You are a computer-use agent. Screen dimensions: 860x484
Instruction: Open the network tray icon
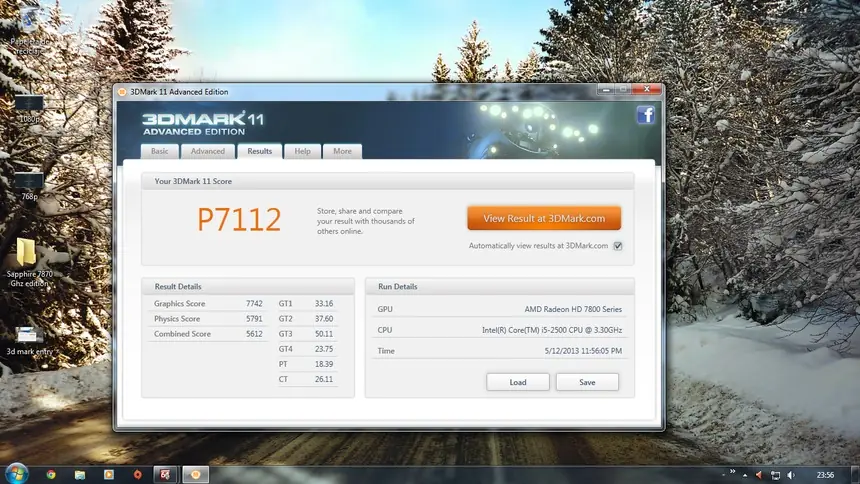click(x=775, y=475)
